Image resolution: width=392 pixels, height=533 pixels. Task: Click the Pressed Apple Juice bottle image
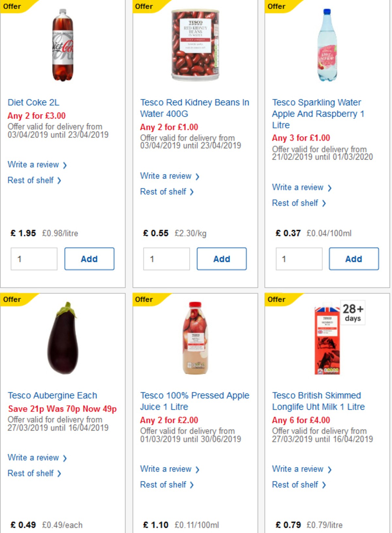point(196,338)
